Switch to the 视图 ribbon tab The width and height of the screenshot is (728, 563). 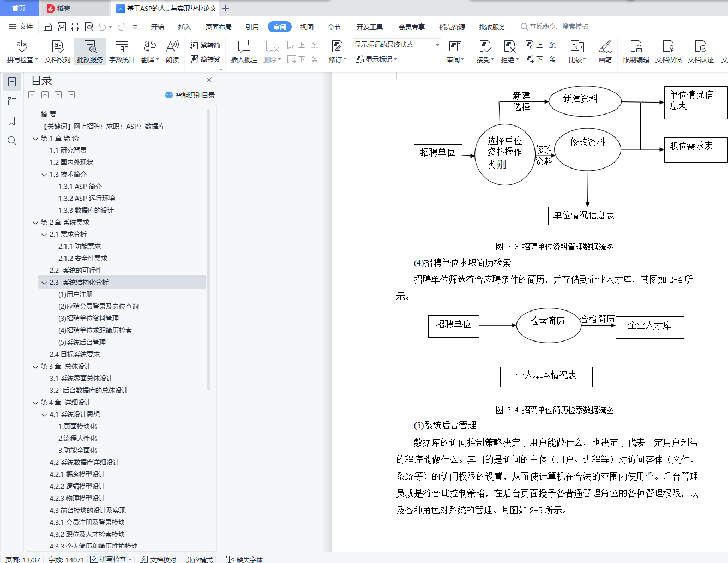pos(307,27)
